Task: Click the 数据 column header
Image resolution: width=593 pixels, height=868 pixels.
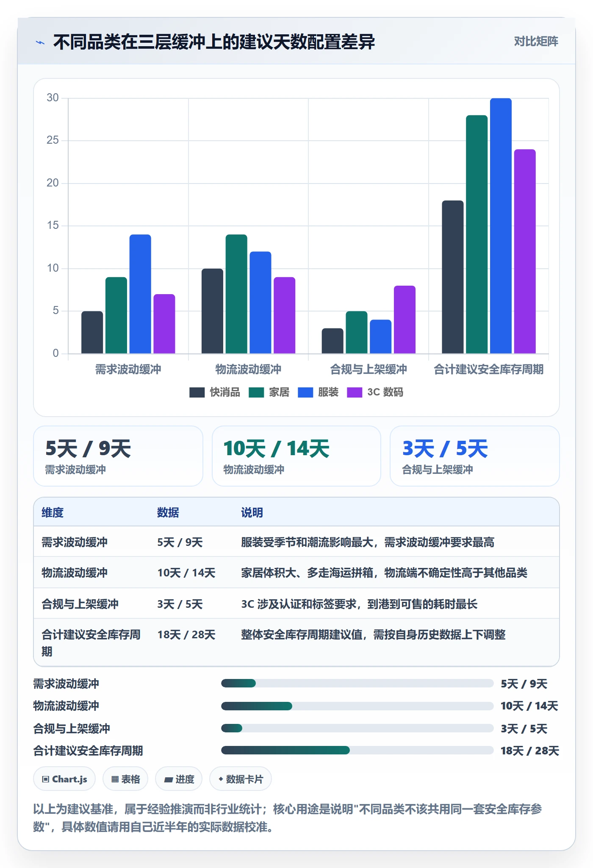Action: click(x=168, y=512)
